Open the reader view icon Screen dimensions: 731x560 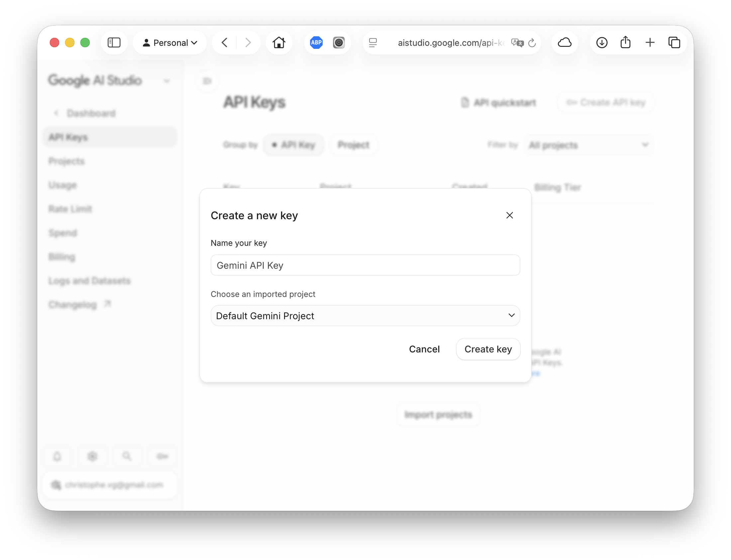[x=373, y=43]
